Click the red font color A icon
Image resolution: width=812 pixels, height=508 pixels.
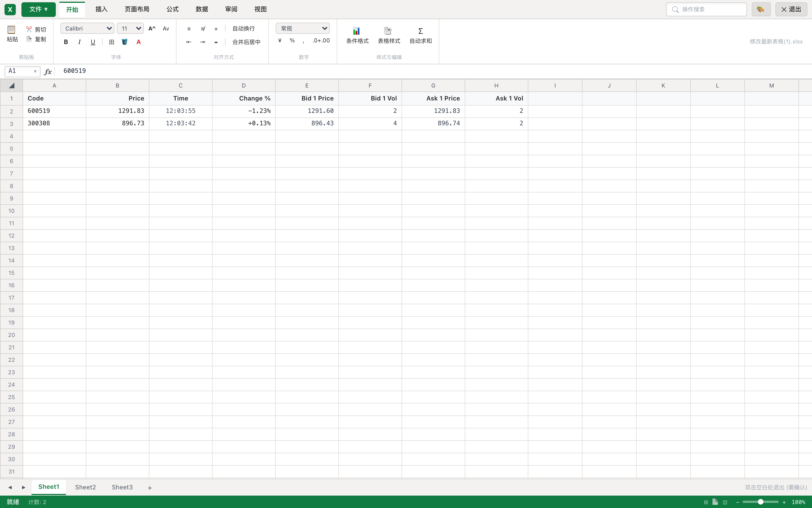point(139,42)
